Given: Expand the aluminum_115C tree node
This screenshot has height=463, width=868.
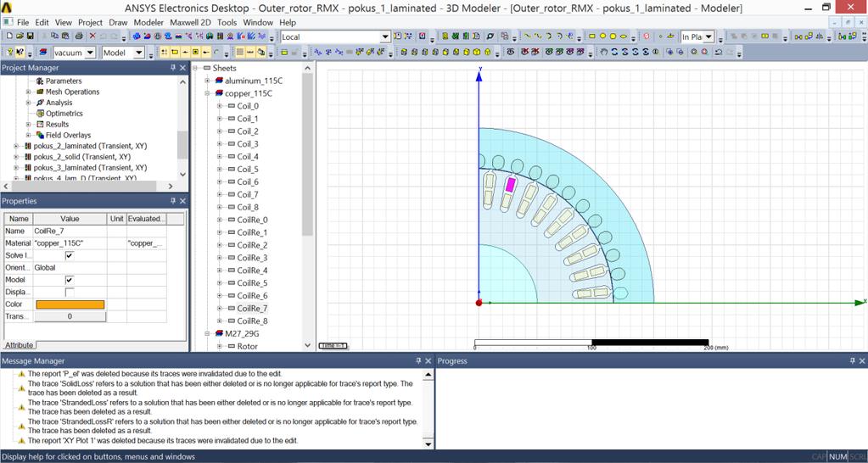Looking at the screenshot, I should 207,81.
